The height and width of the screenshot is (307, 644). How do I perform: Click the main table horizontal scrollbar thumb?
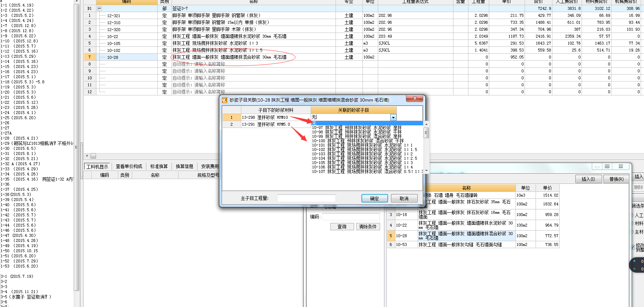(x=93, y=156)
